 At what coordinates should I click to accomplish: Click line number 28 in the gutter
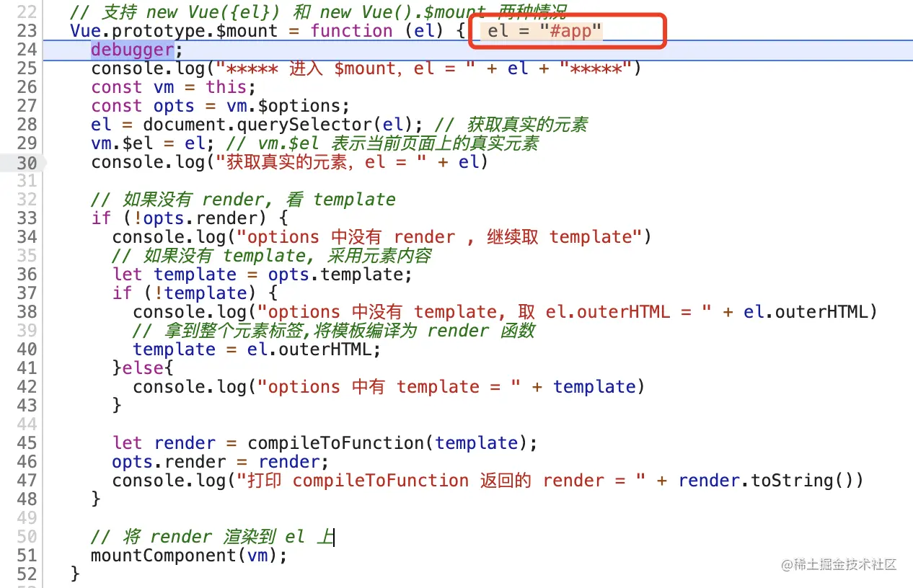27,125
